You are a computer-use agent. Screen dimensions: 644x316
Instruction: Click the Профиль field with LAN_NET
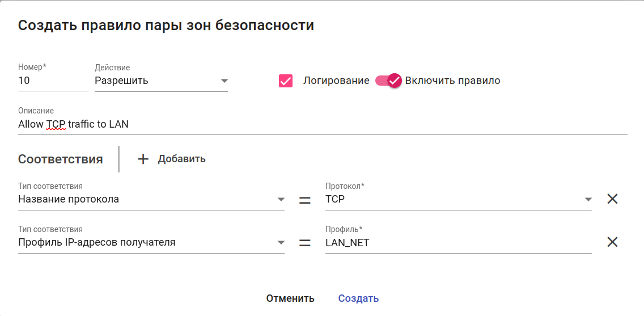click(x=457, y=242)
